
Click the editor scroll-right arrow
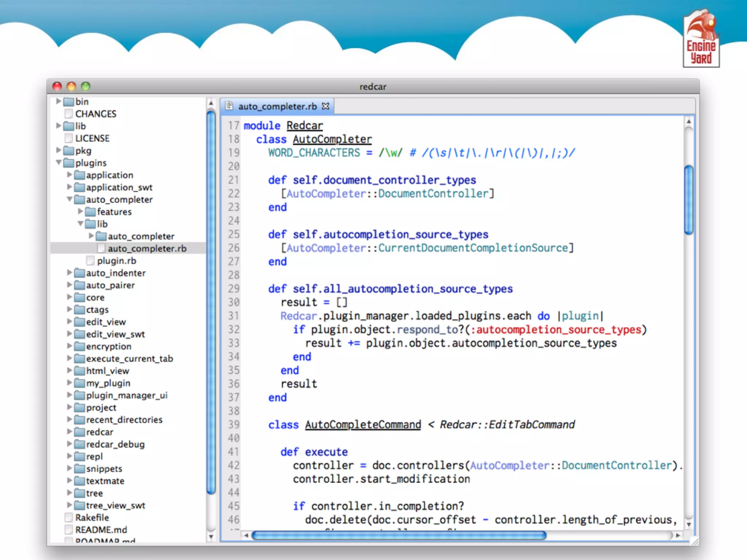tap(678, 535)
